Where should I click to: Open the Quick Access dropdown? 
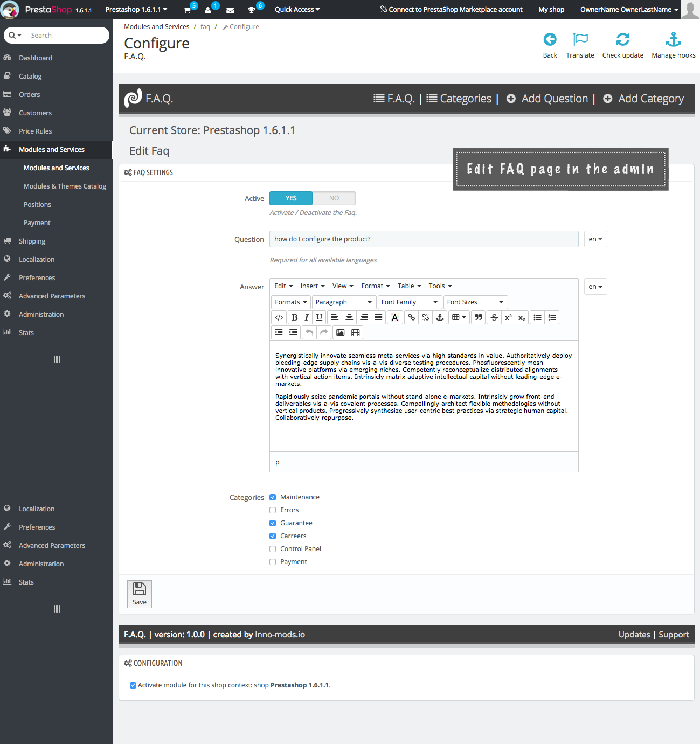click(x=297, y=10)
